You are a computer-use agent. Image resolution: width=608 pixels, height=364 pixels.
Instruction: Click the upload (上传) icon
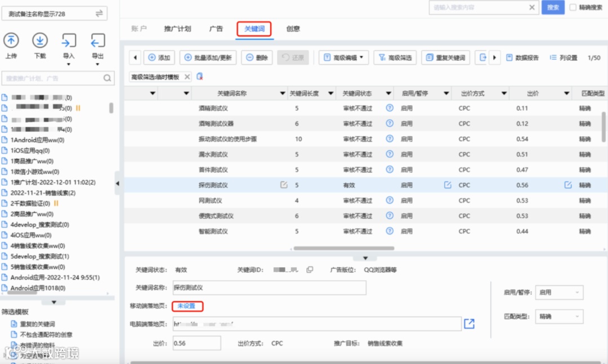[x=11, y=41]
